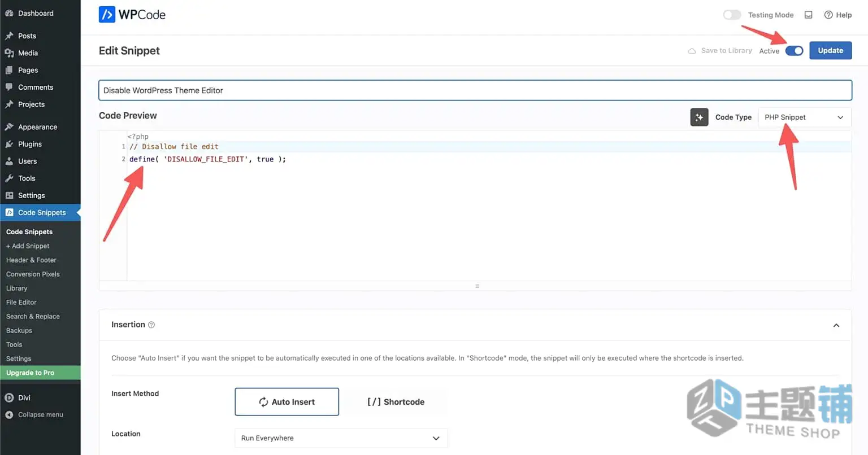
Task: Select Auto Insert method
Action: 287,402
